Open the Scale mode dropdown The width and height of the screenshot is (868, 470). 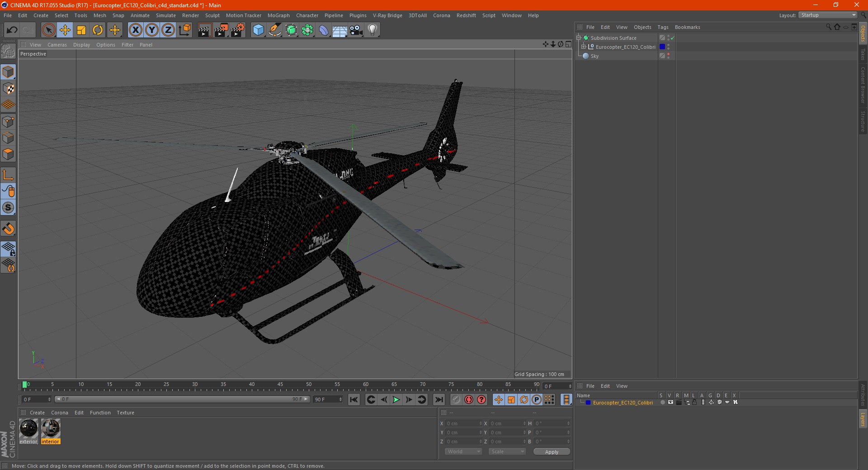507,451
